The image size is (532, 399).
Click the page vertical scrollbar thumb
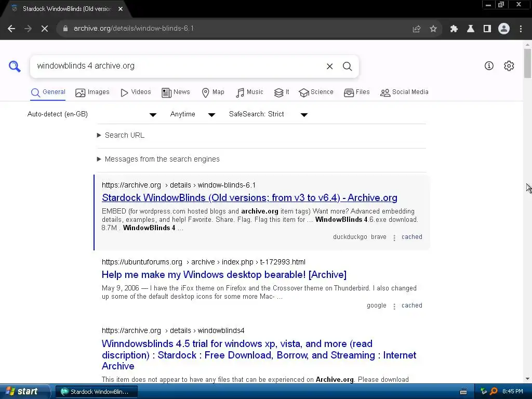[528, 63]
